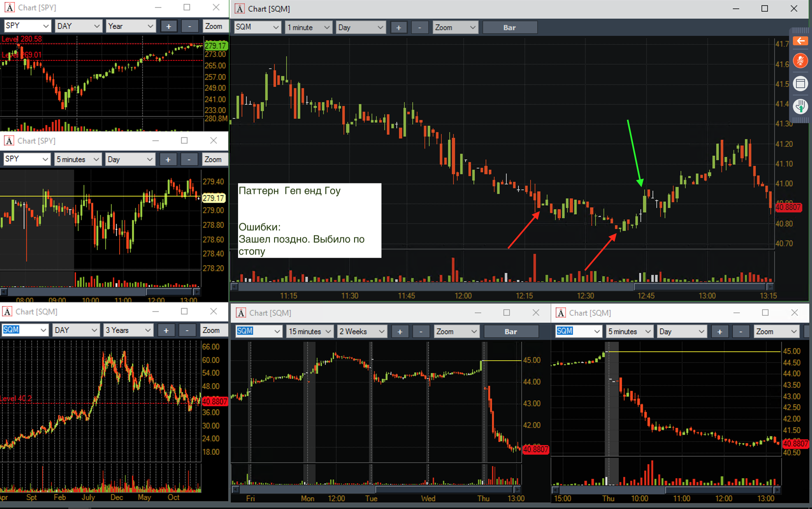Click the SQM symbol field in the 3 Years chart
The image size is (812, 509).
pyautogui.click(x=25, y=331)
